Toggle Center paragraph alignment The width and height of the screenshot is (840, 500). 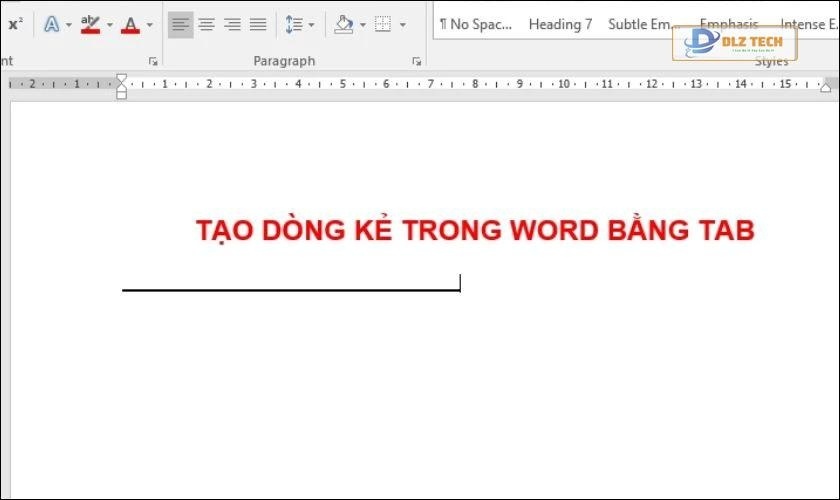tap(206, 24)
